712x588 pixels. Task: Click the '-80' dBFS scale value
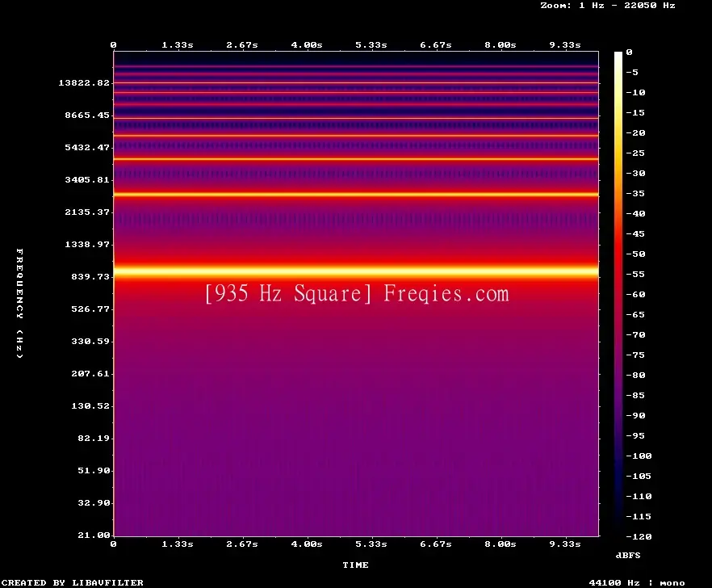[x=635, y=376]
